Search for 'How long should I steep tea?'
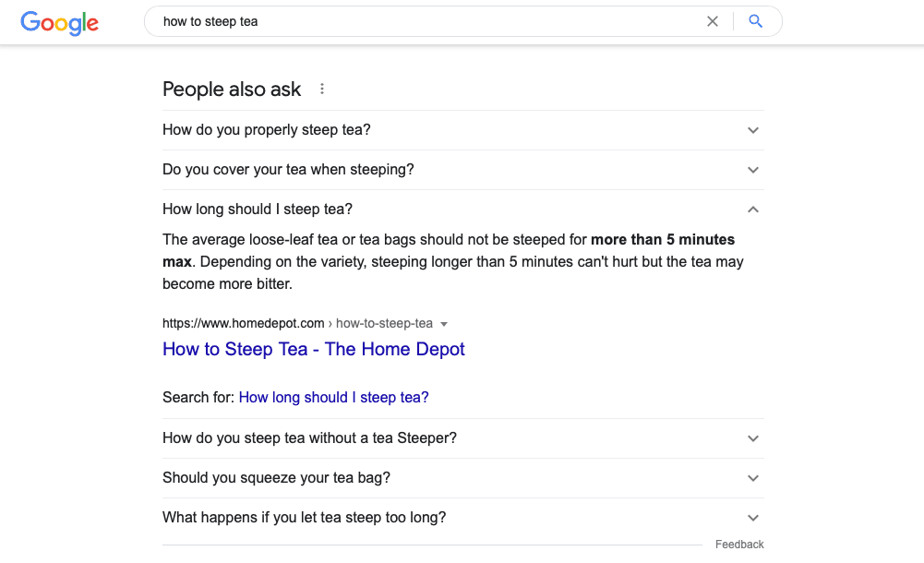This screenshot has height=563, width=924. tap(333, 397)
